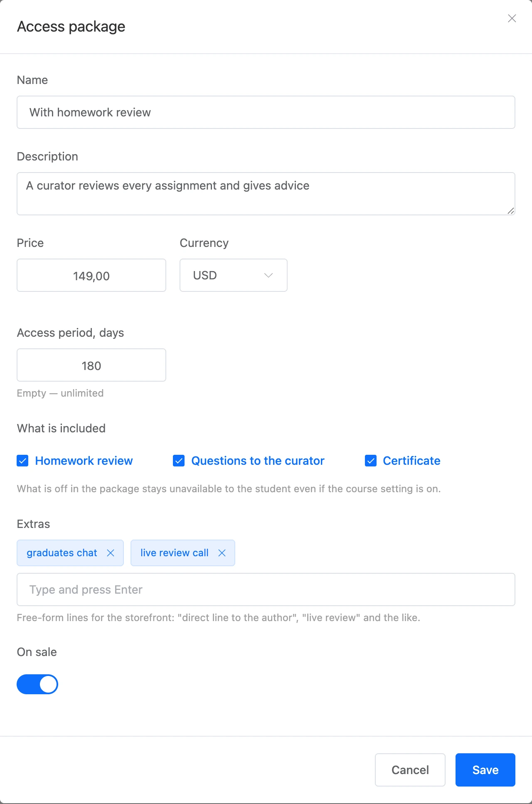Click into the Description text area

(266, 194)
